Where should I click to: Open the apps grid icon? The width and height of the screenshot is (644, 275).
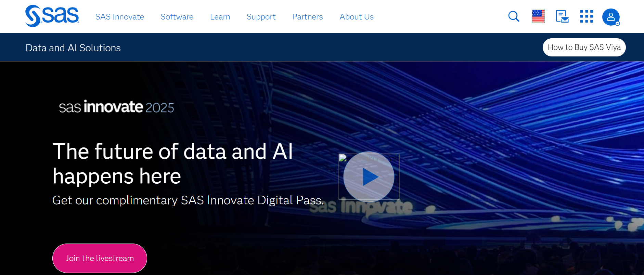pos(587,16)
